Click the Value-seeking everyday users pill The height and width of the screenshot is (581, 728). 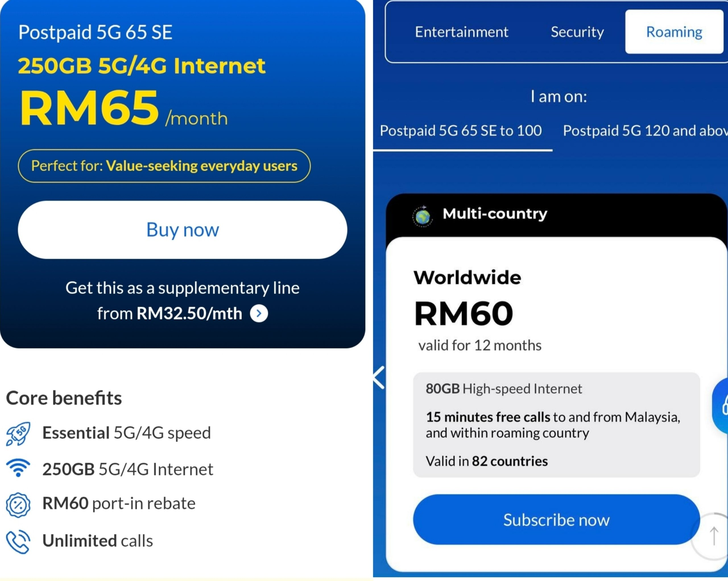click(164, 166)
